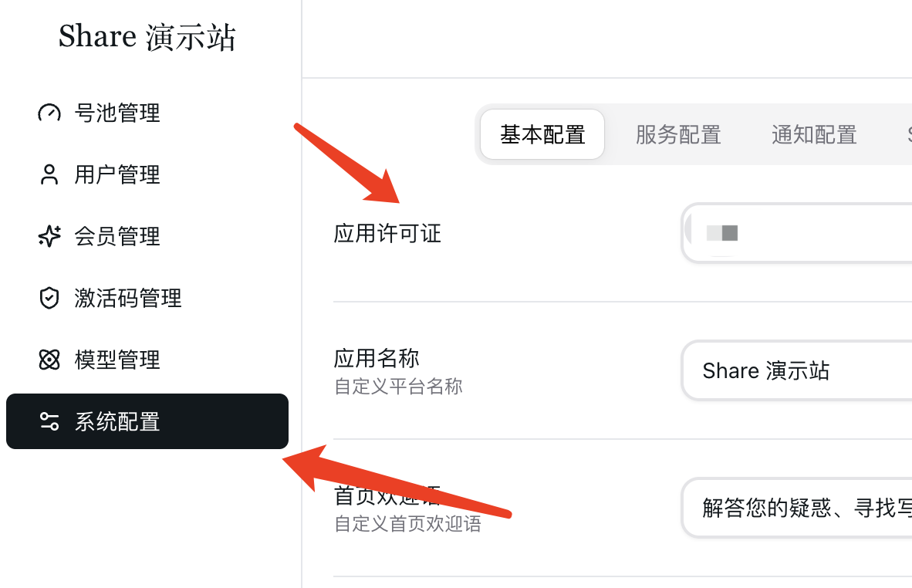Click the 应用名称 field containing Share 演示站
This screenshot has width=912, height=588.
point(797,370)
